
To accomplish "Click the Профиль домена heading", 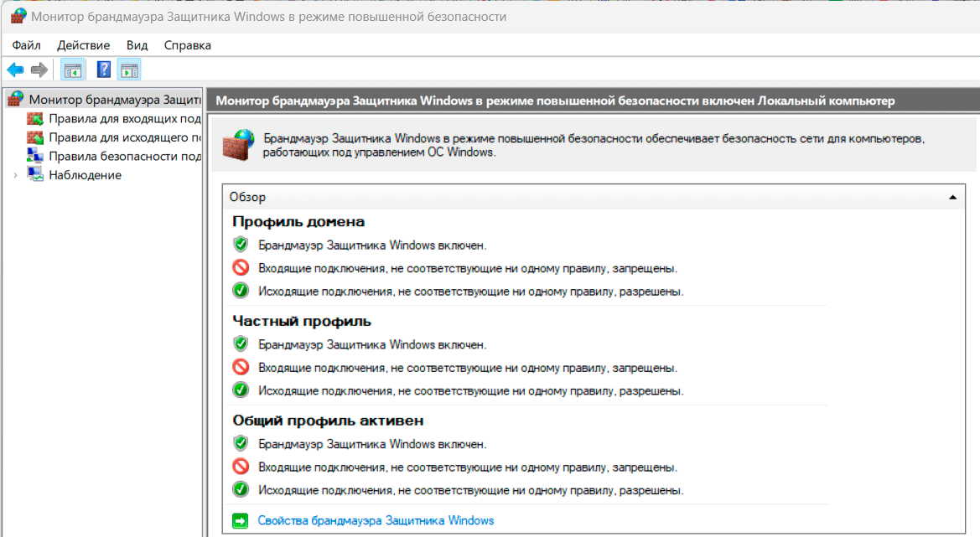I will pos(298,222).
